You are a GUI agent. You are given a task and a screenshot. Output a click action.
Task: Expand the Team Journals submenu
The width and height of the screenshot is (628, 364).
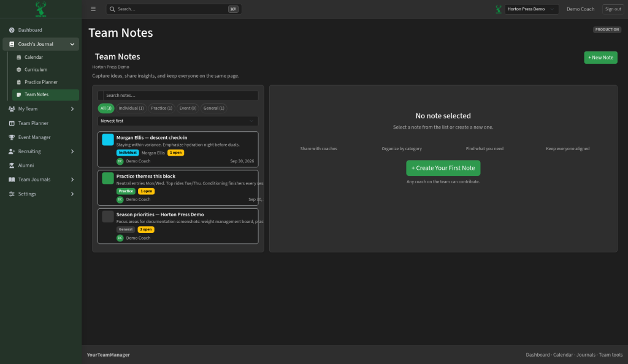click(x=72, y=180)
